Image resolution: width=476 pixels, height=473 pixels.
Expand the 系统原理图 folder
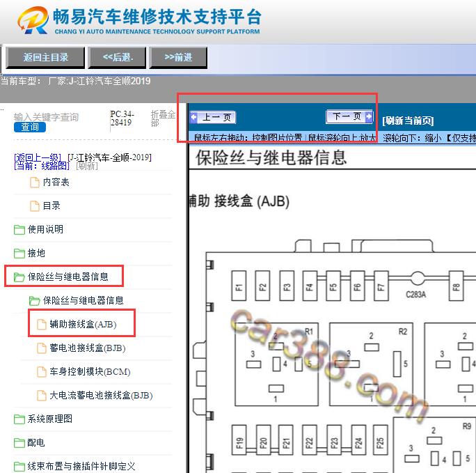click(50, 419)
